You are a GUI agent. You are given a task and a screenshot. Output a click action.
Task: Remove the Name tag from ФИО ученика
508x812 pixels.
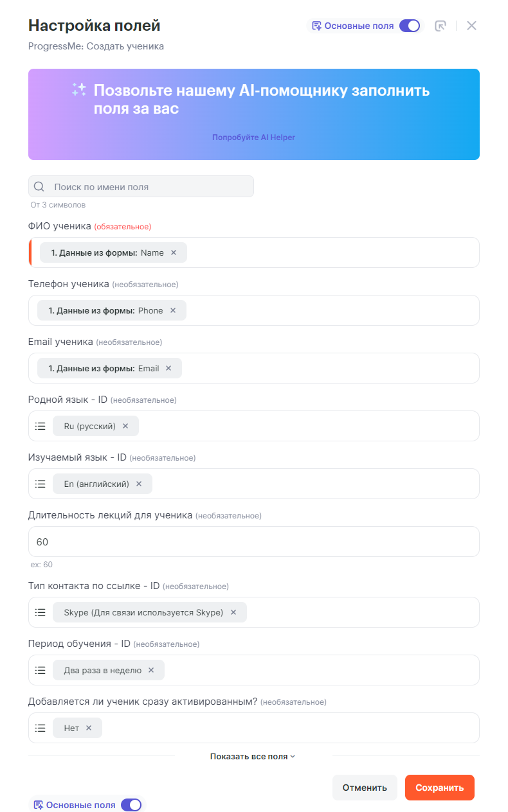click(174, 253)
